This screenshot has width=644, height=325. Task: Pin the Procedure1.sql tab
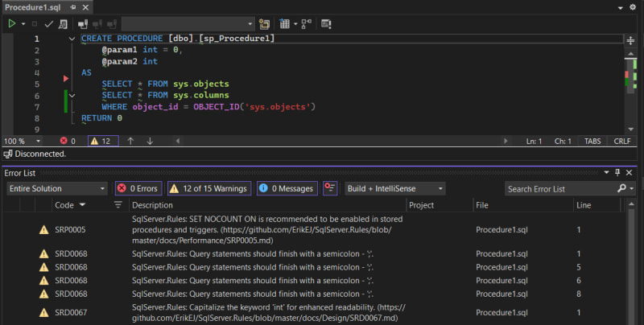(x=73, y=7)
